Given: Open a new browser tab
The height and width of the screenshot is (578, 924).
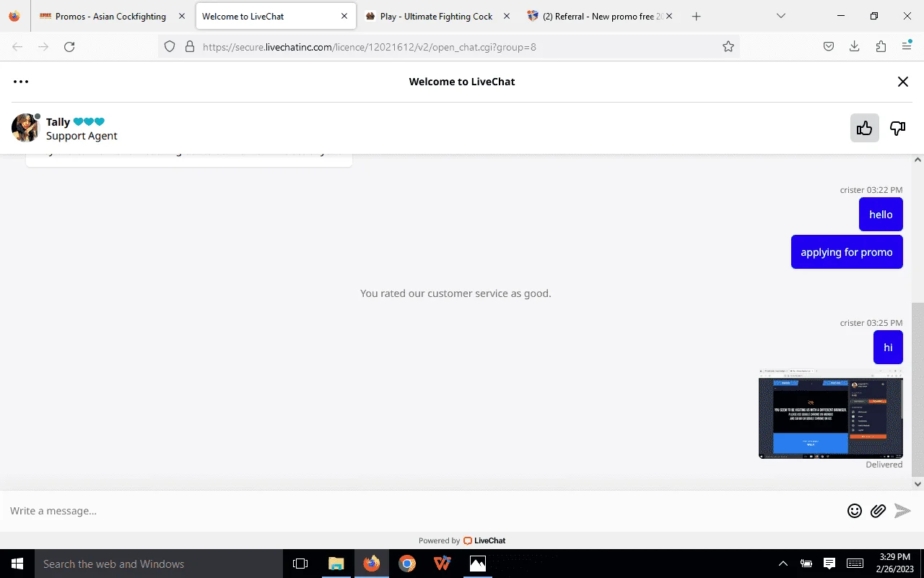Looking at the screenshot, I should point(696,16).
